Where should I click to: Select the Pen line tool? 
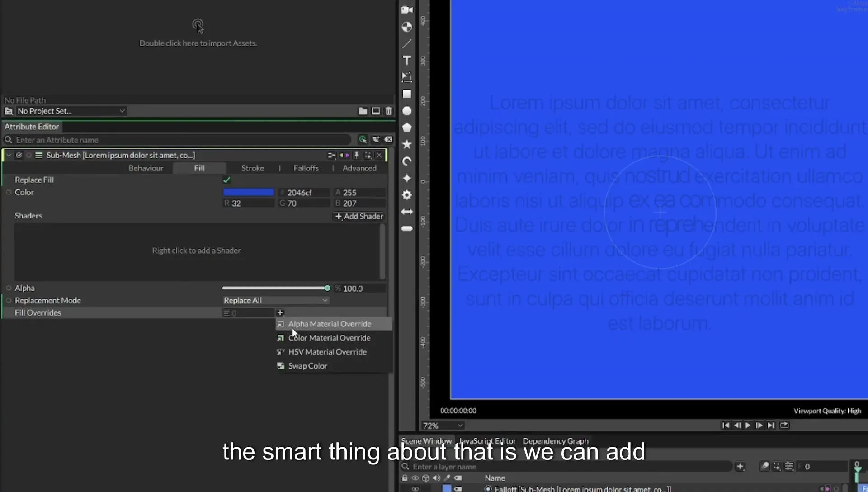(407, 43)
